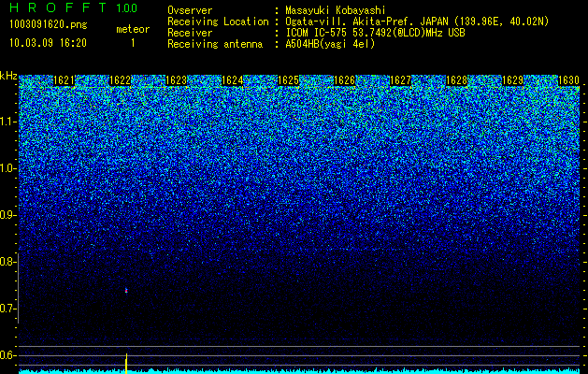The height and width of the screenshot is (374, 588).
Task: Click the 1629 time marker
Action: click(512, 80)
